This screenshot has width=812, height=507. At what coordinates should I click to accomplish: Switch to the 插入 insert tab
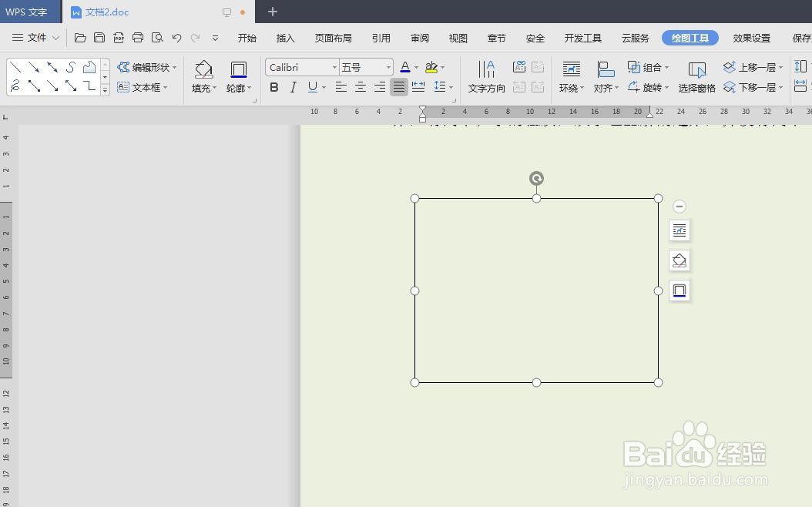pos(285,39)
